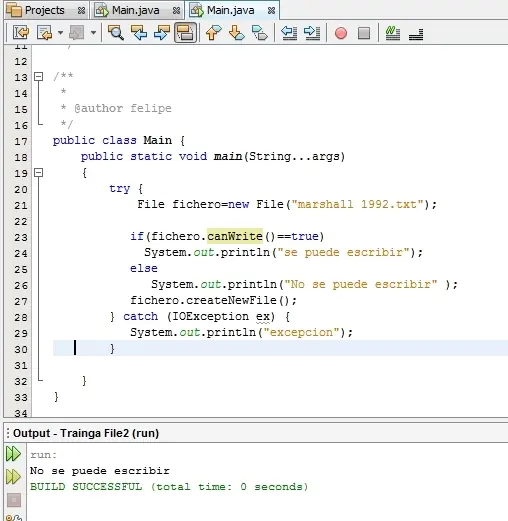The image size is (508, 521).
Task: Click "No se puede escribir" output line
Action: click(100, 471)
